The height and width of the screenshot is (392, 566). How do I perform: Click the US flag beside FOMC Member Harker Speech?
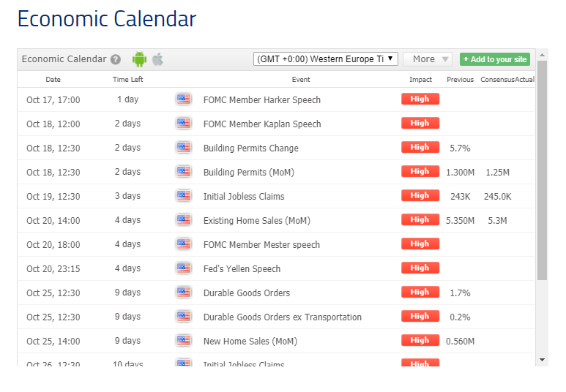coord(183,99)
